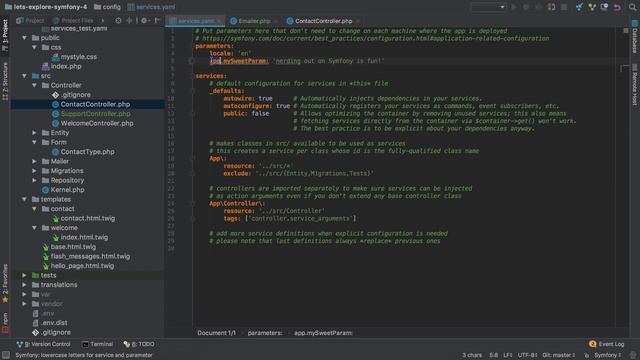Screen dimensions: 640x360
Task: Expand the Mailer folder
Action: pyautogui.click(x=35, y=161)
